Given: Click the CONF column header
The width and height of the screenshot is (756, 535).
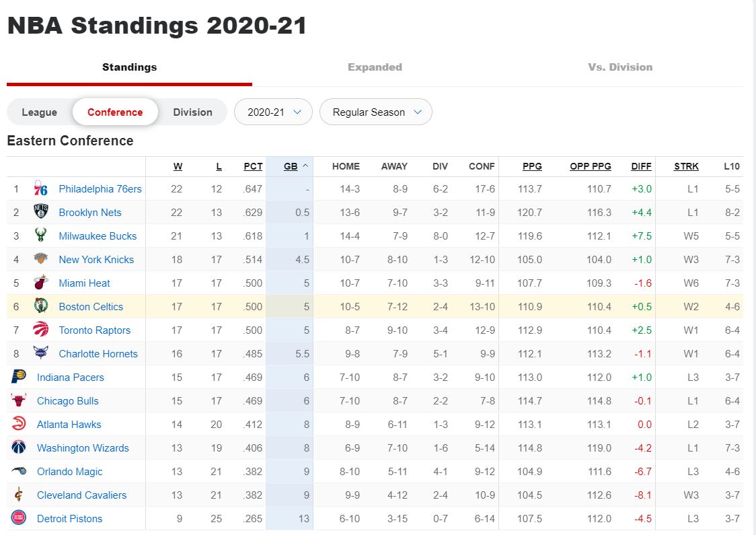Looking at the screenshot, I should [x=482, y=166].
